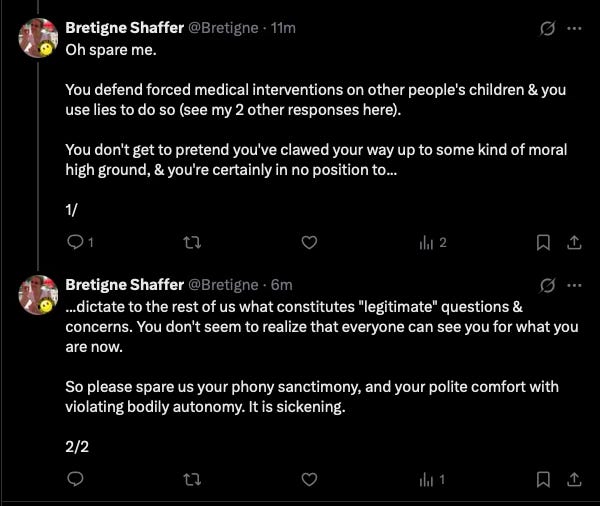The width and height of the screenshot is (600, 506).
Task: View analytics of the first tweet
Action: (x=433, y=242)
